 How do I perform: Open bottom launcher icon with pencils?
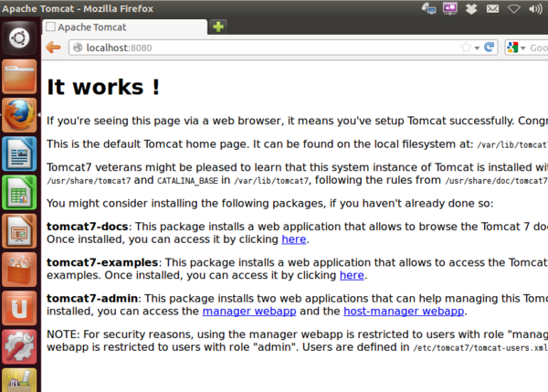(19, 380)
